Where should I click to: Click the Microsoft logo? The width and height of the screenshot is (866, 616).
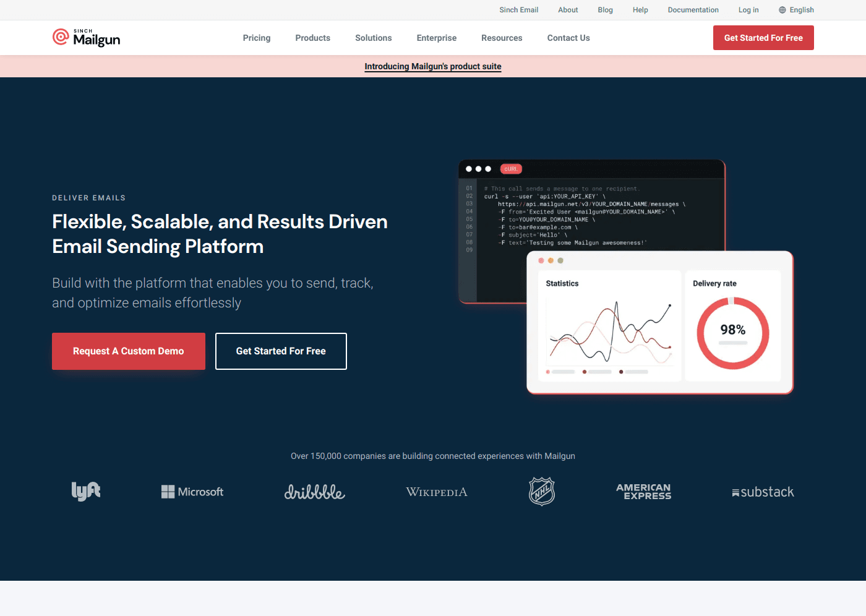192,492
